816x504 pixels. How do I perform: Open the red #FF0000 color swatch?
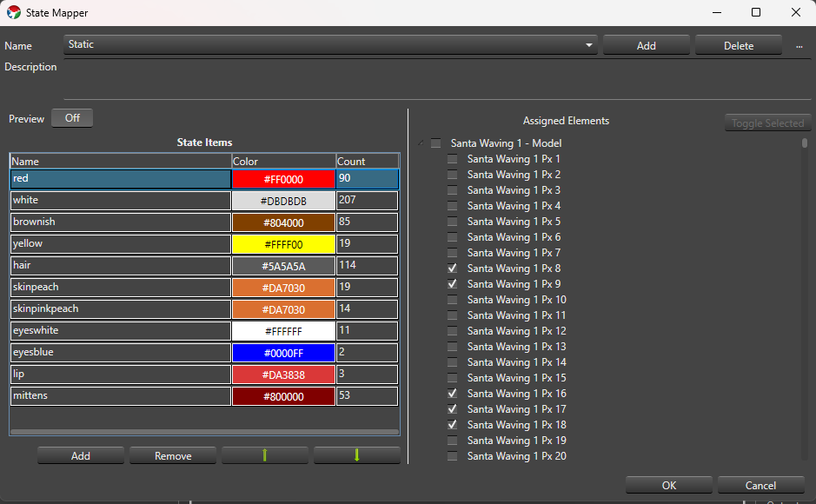(x=283, y=179)
